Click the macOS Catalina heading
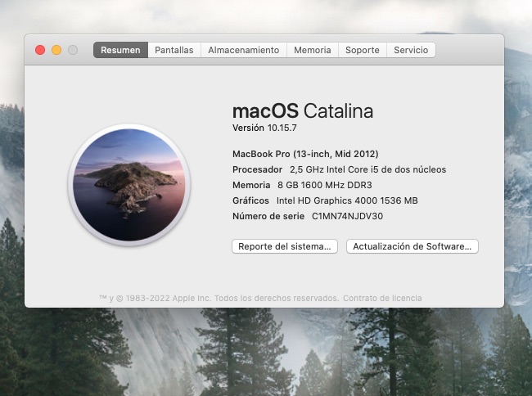This screenshot has height=396, width=532. [x=302, y=110]
